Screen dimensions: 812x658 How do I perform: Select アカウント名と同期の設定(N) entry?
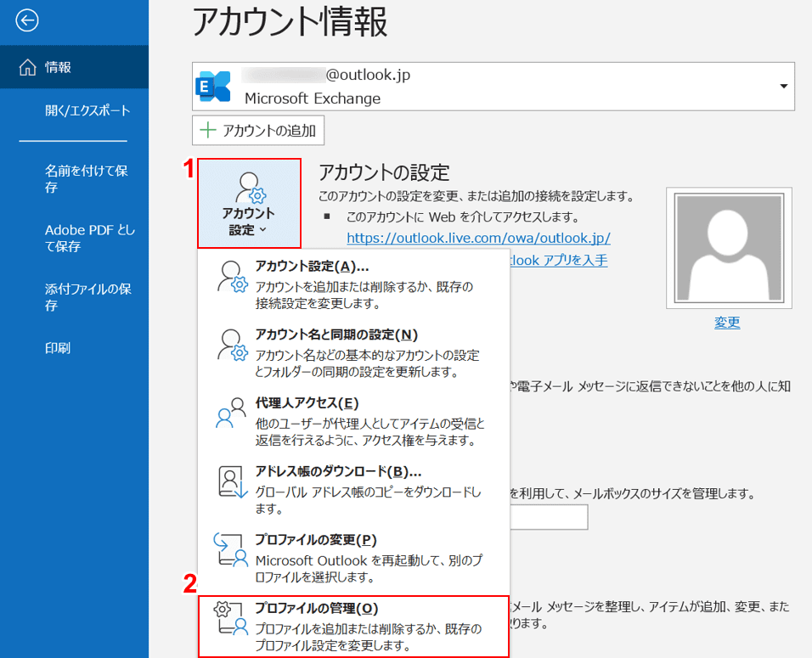353,352
